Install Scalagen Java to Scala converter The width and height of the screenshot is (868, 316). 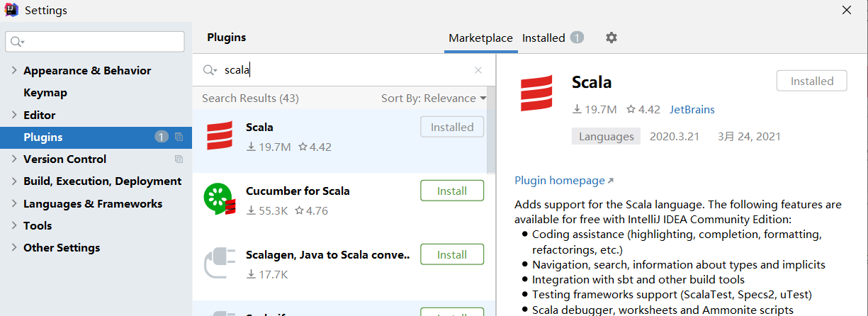451,254
